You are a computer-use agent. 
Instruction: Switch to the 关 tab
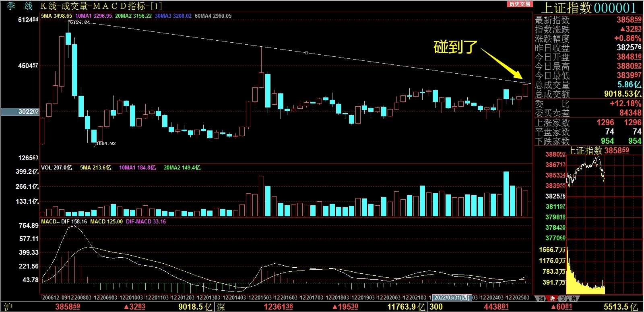coord(563,298)
